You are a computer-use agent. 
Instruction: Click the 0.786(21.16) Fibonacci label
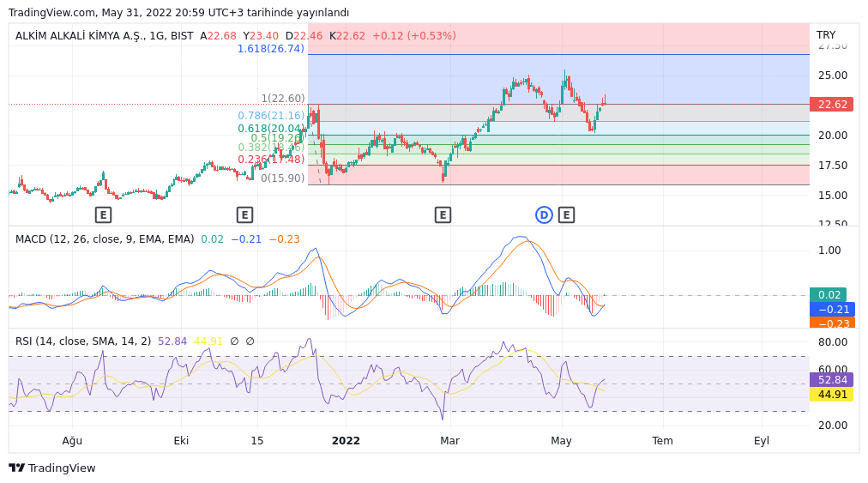pos(271,116)
